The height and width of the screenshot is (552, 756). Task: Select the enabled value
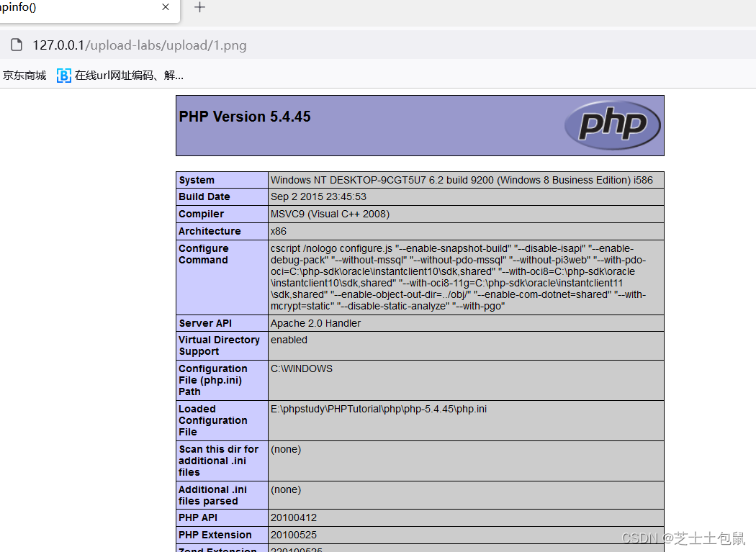tap(289, 340)
